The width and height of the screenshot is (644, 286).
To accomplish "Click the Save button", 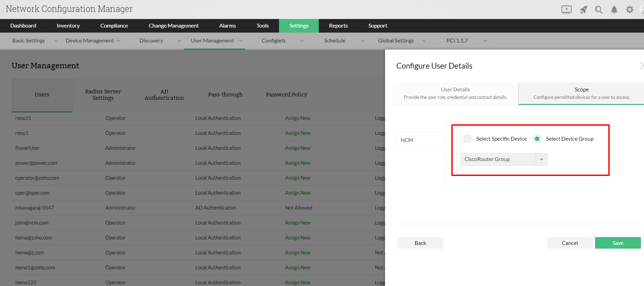I will click(x=618, y=243).
